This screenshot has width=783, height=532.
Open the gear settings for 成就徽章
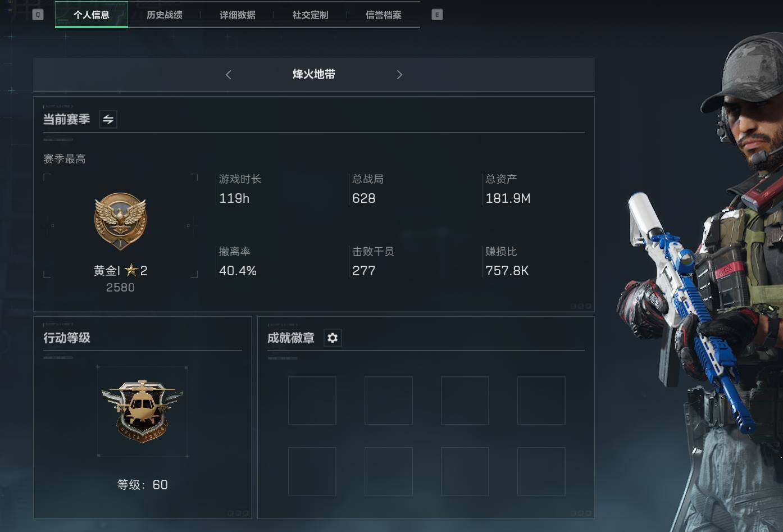[333, 338]
